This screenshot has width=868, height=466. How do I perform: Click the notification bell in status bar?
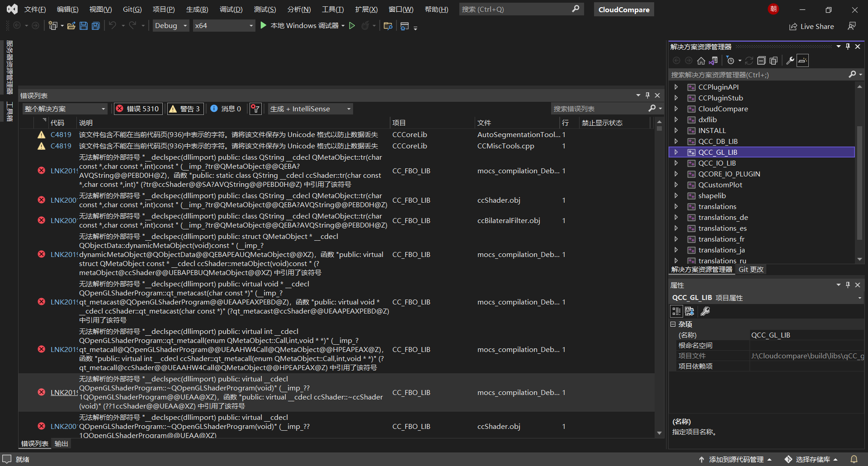854,459
